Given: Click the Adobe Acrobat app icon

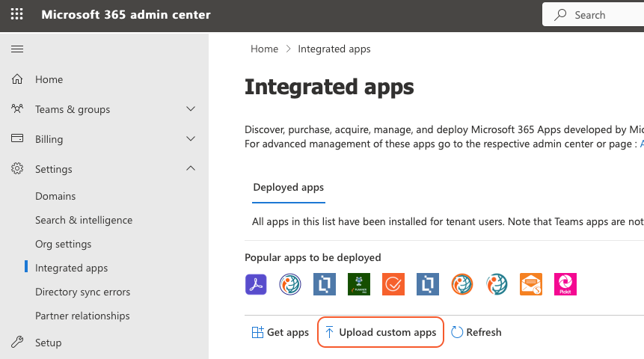Looking at the screenshot, I should click(256, 284).
